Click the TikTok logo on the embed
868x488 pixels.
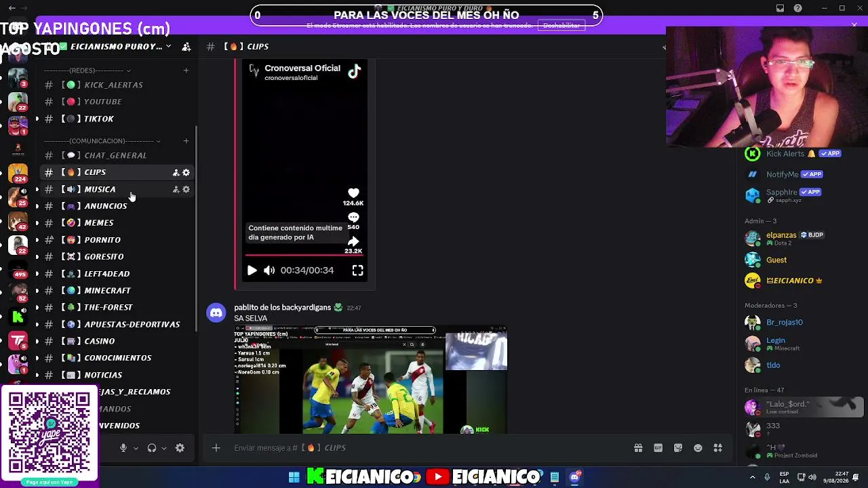pyautogui.click(x=354, y=71)
